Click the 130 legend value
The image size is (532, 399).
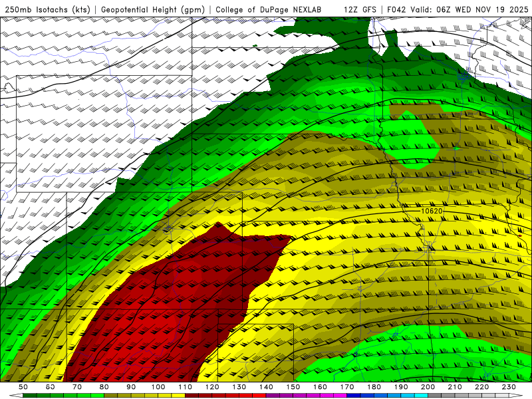(x=239, y=387)
